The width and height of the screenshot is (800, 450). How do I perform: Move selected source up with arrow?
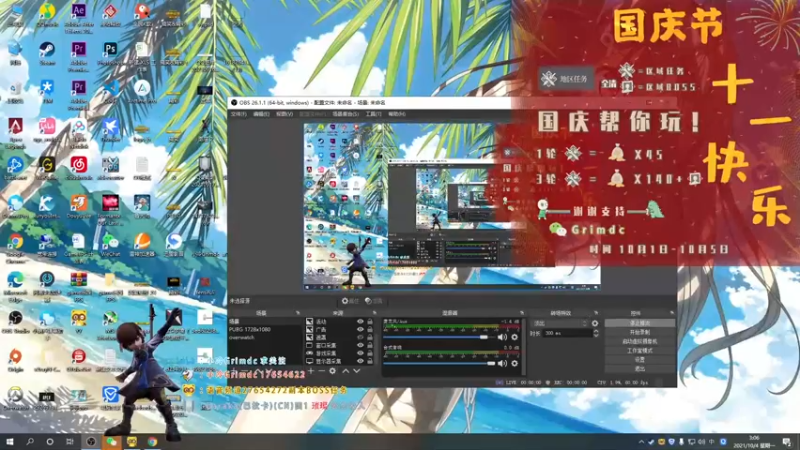point(345,371)
